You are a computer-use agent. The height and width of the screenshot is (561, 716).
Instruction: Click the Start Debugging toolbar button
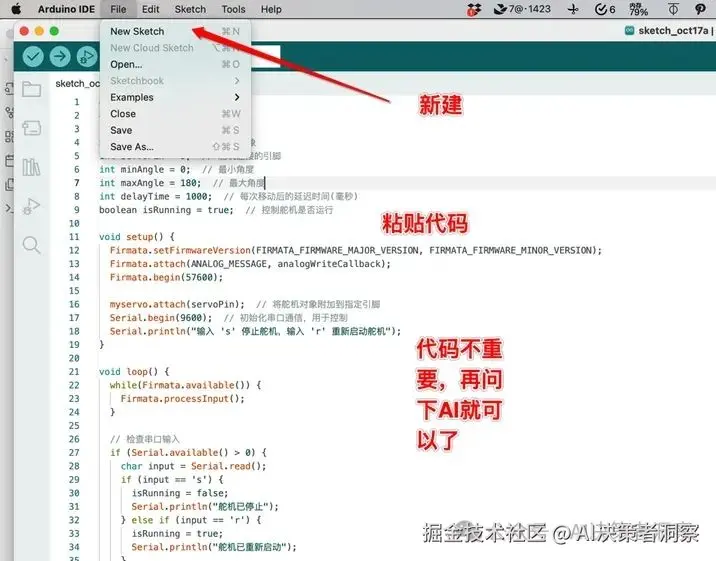[87, 56]
